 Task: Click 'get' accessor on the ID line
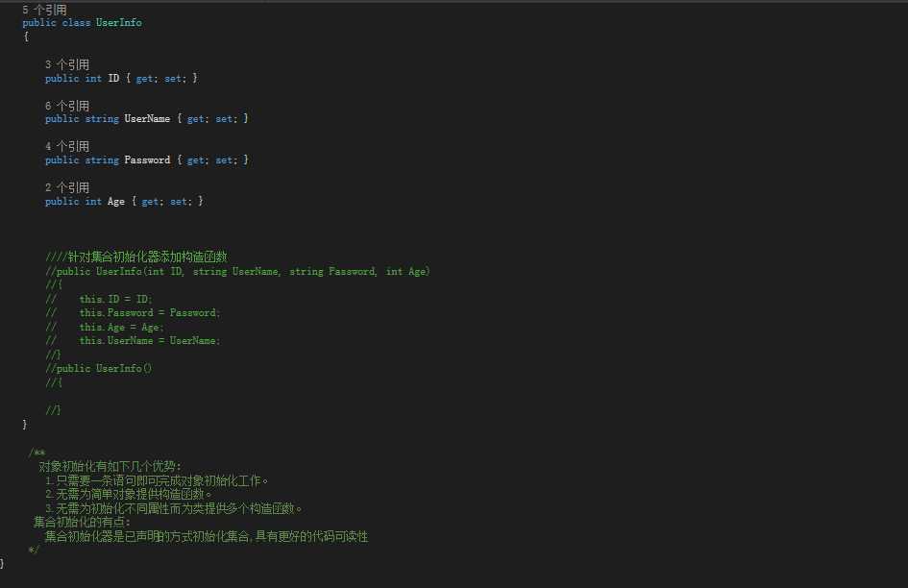click(145, 78)
